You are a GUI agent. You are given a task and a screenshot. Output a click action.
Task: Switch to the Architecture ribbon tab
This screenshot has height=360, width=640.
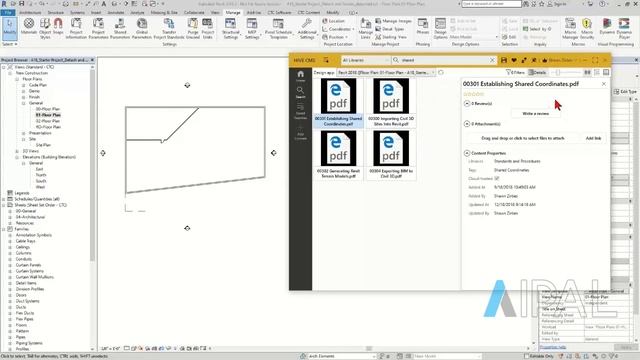(30, 13)
